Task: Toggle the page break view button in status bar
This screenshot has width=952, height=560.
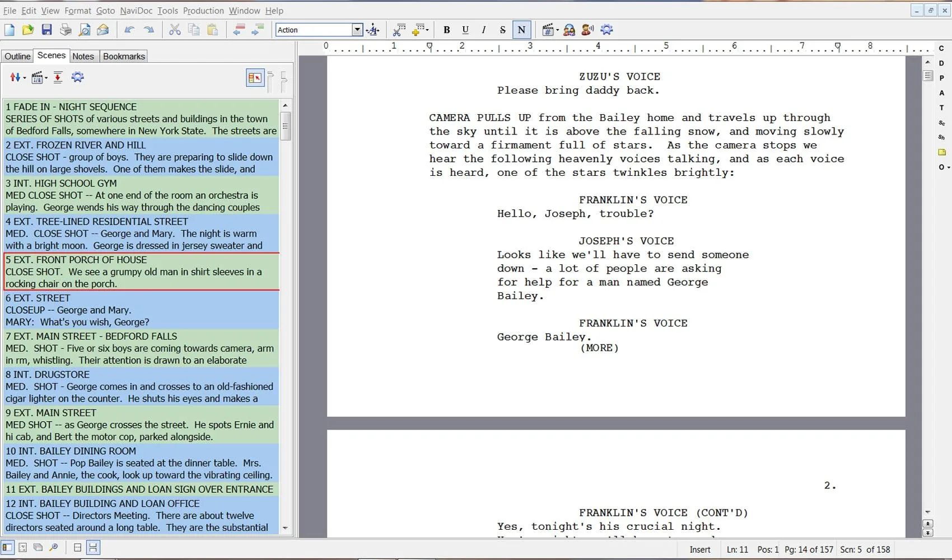Action: point(94,548)
